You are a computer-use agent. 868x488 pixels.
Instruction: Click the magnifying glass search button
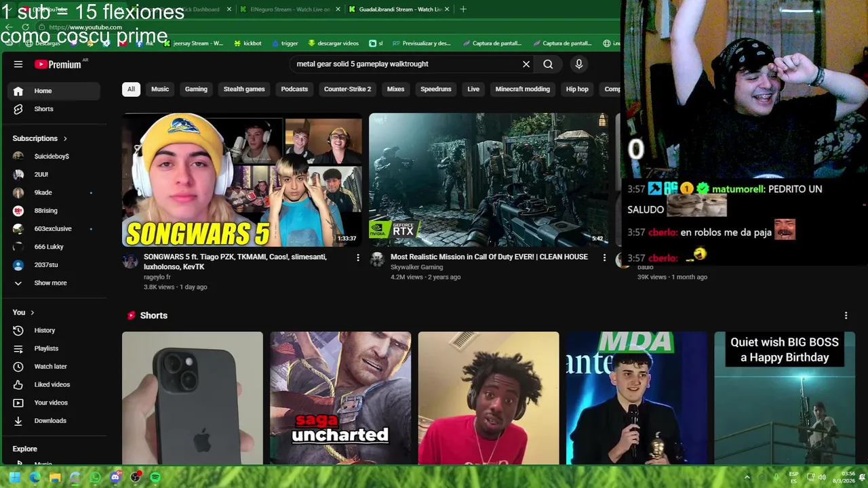pos(548,64)
